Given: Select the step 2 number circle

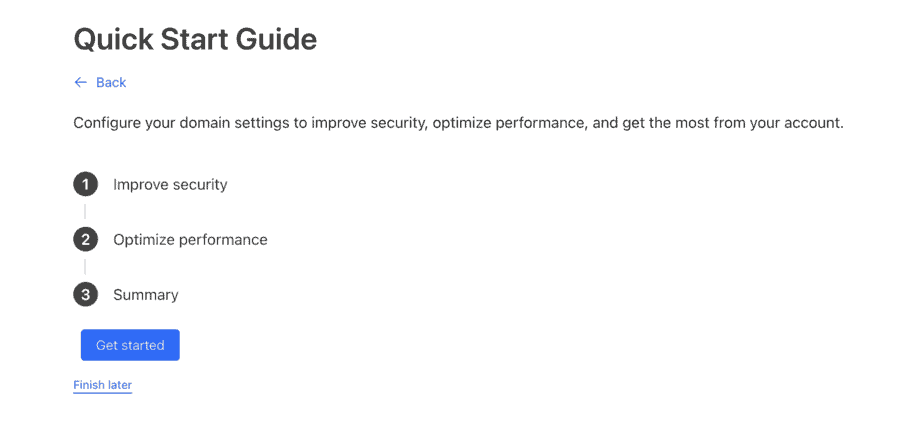Looking at the screenshot, I should (x=85, y=240).
